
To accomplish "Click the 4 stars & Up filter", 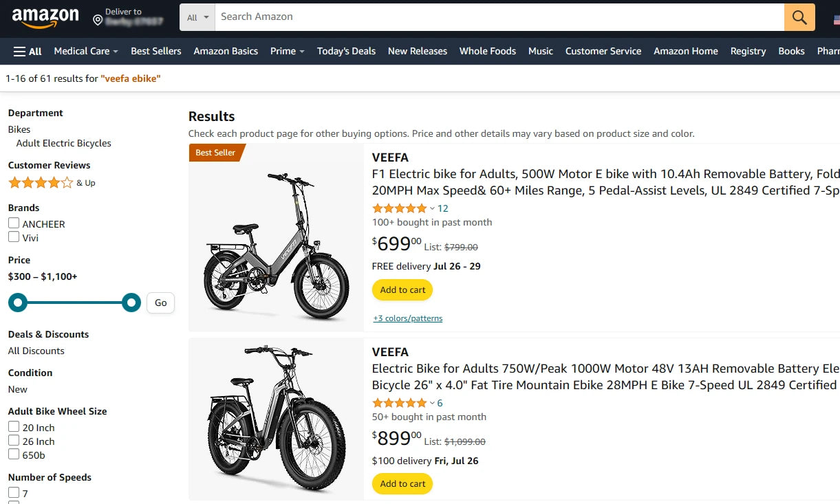I will 38,182.
